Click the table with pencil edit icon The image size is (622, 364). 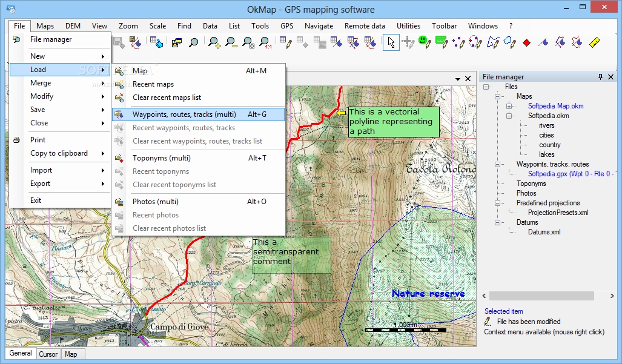(x=286, y=42)
